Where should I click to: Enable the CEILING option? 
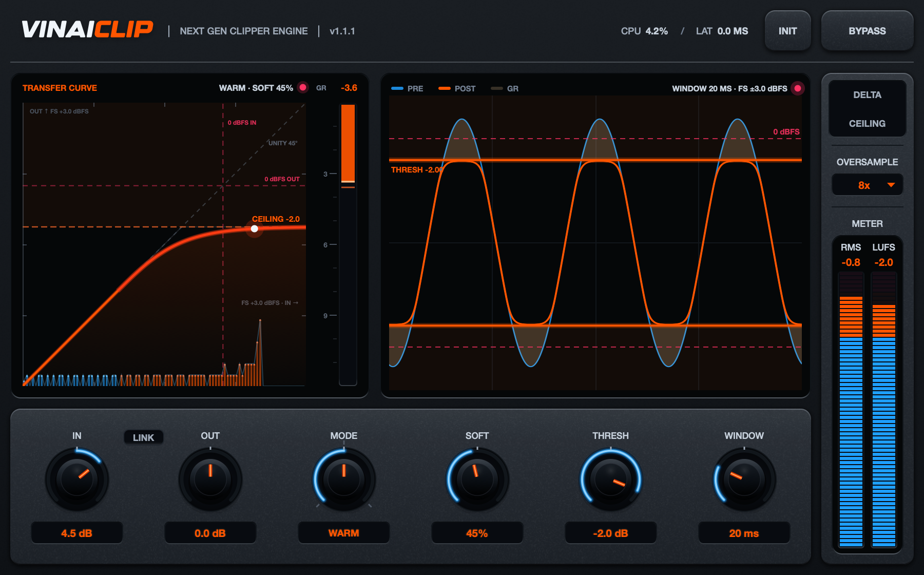867,124
